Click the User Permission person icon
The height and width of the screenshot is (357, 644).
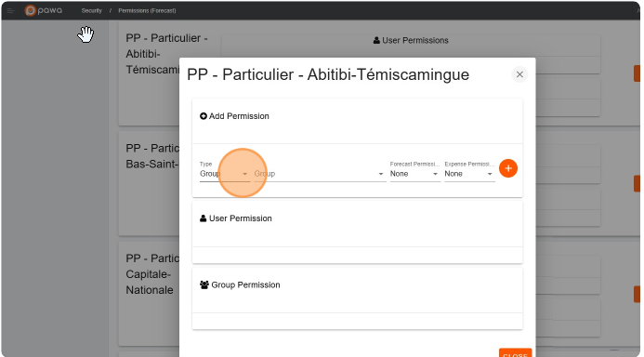coord(203,218)
